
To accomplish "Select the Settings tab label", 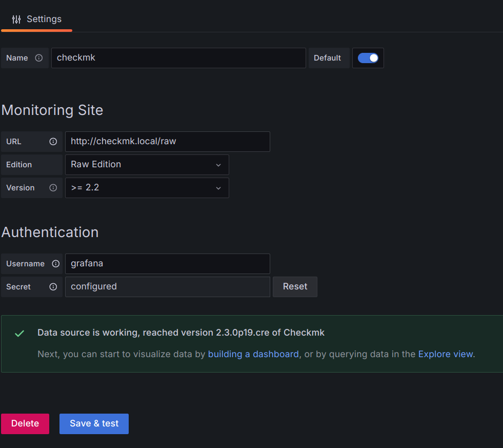I will pos(44,19).
